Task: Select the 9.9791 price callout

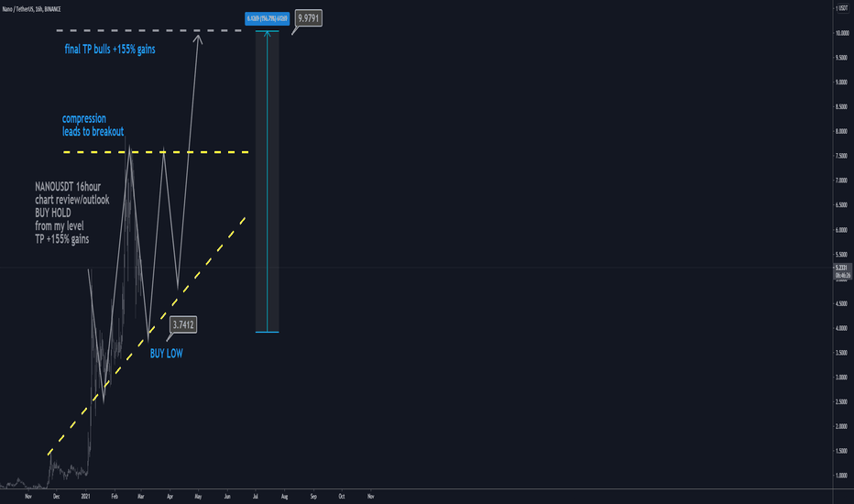Action: tap(308, 18)
